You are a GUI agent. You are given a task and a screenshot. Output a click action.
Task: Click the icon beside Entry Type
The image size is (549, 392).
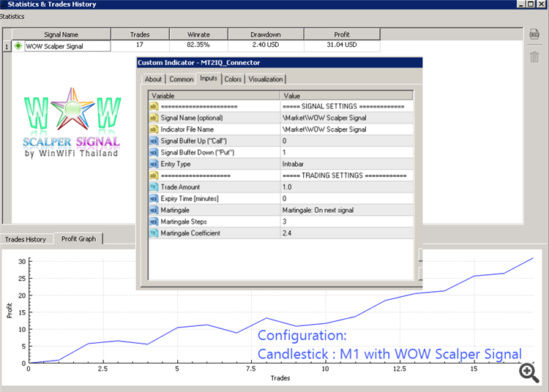(x=154, y=164)
